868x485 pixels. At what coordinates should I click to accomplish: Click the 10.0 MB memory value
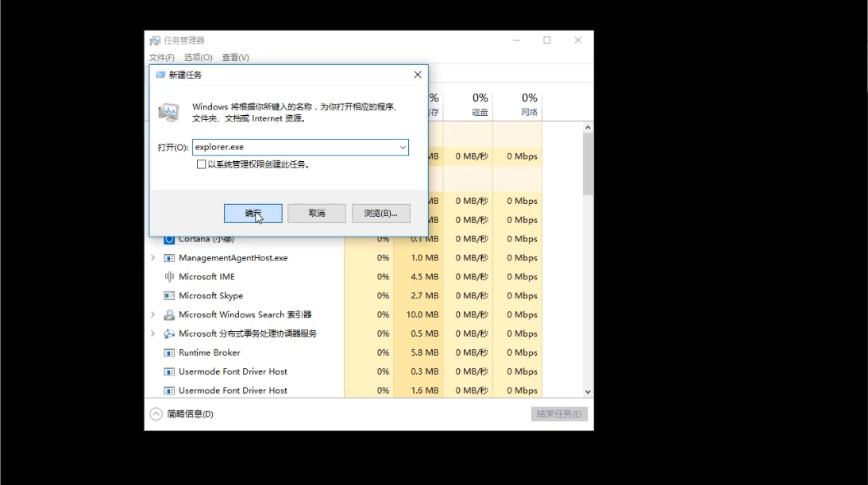pos(422,314)
